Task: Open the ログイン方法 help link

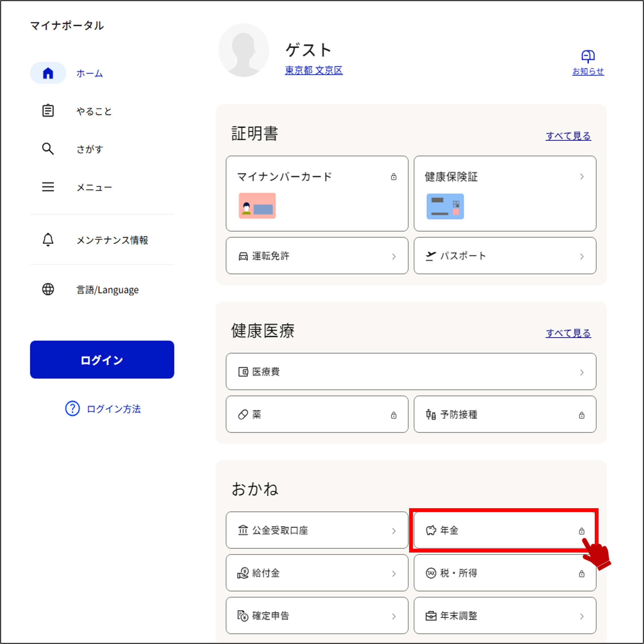Action: click(x=114, y=409)
